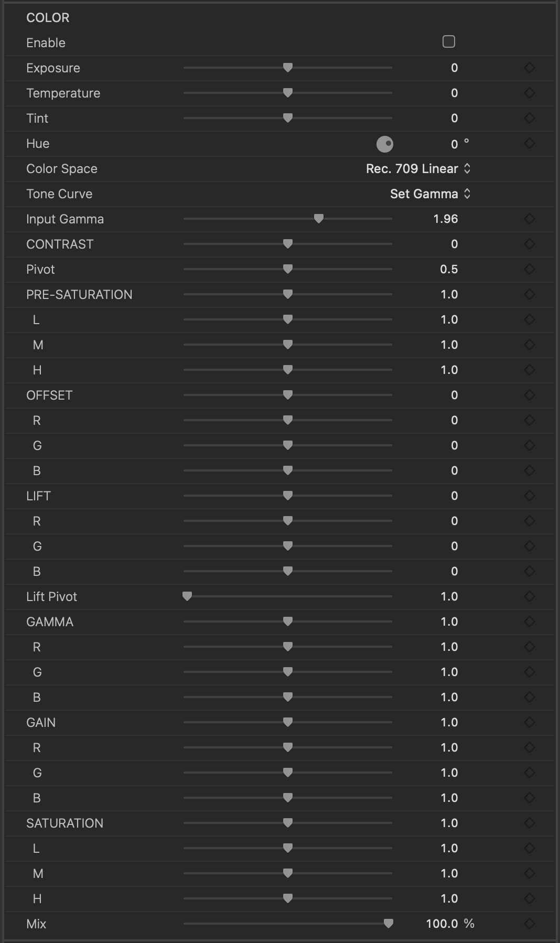Click the Pivot value field 0.5
This screenshot has width=560, height=943.
tap(449, 269)
